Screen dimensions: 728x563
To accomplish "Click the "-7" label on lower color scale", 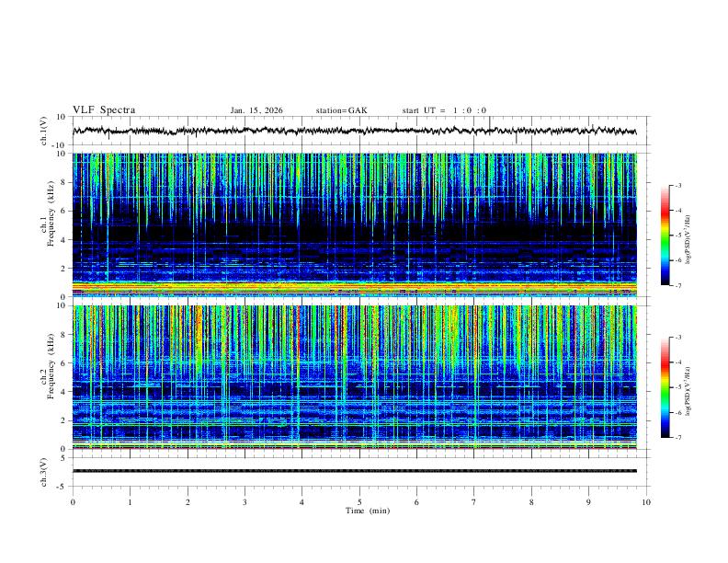I will coord(677,438).
